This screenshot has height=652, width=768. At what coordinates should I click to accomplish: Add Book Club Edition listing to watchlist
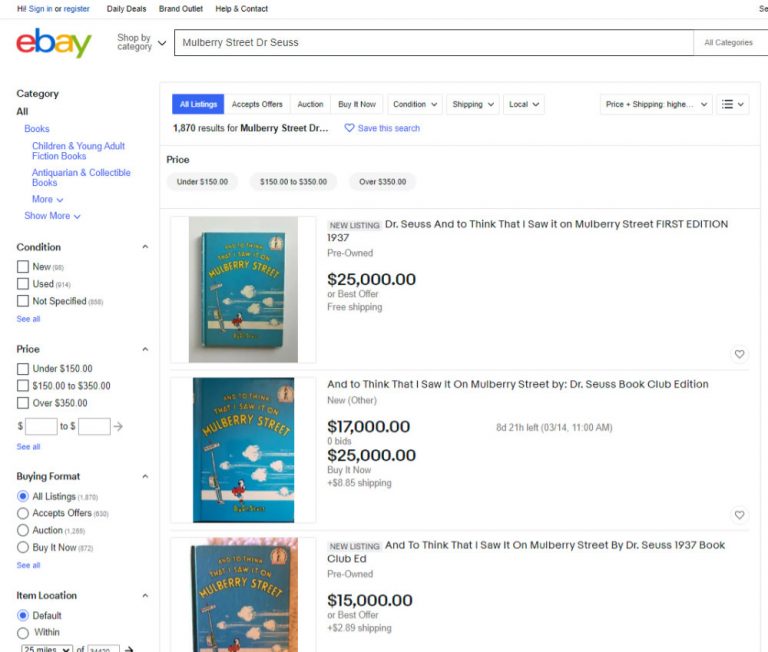pos(739,515)
